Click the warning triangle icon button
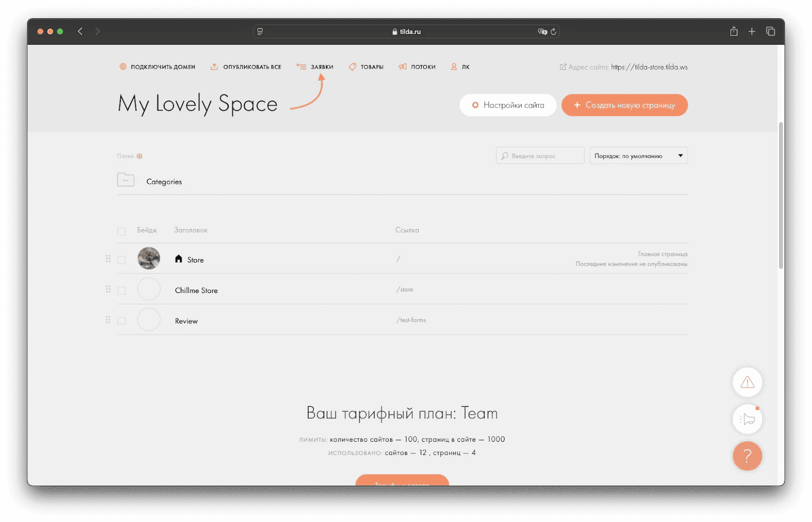Screen dimensions: 812x522 747,382
